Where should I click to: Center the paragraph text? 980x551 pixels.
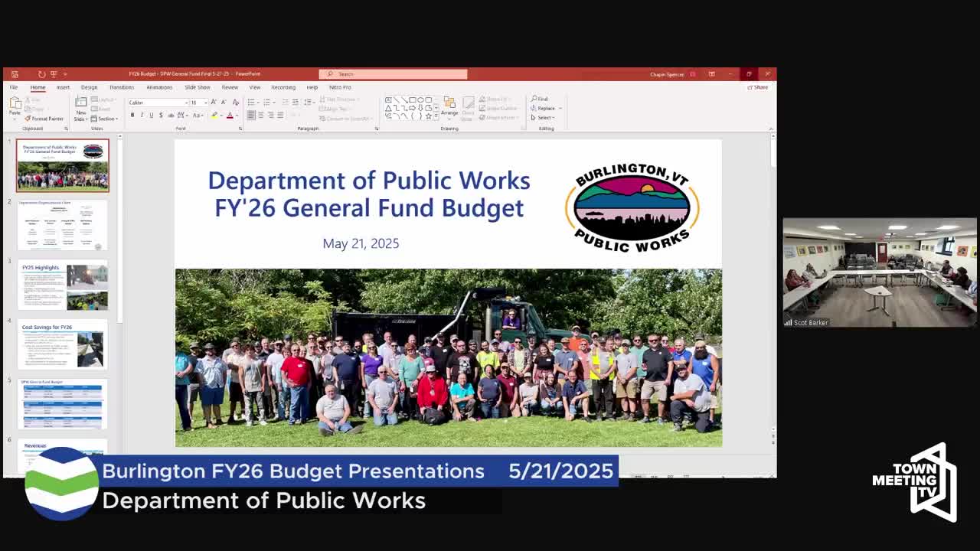click(261, 116)
